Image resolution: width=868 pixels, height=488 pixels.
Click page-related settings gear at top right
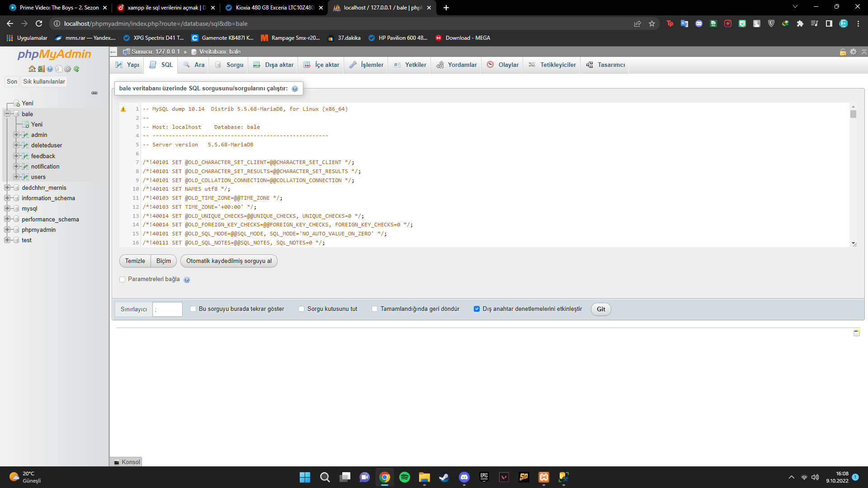(853, 52)
